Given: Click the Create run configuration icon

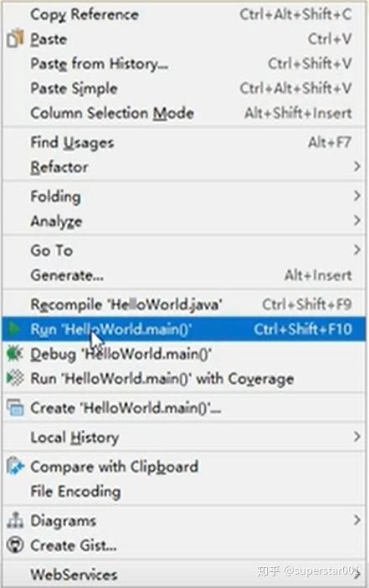Looking at the screenshot, I should point(15,407).
